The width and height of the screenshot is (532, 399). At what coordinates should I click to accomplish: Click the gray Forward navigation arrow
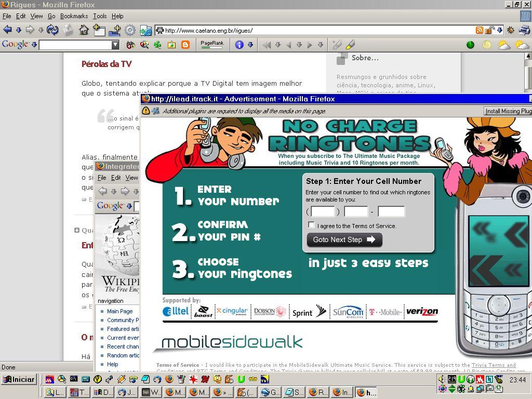30,30
